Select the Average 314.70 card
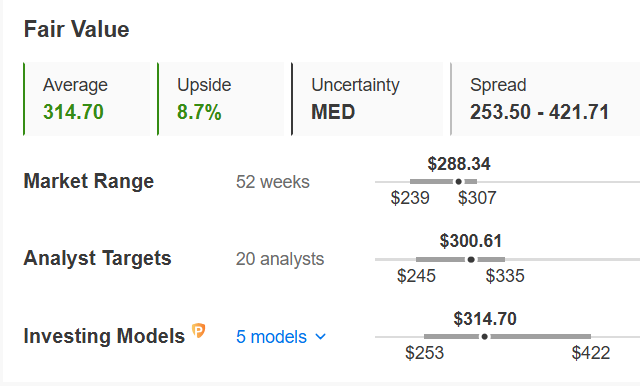 [x=87, y=99]
